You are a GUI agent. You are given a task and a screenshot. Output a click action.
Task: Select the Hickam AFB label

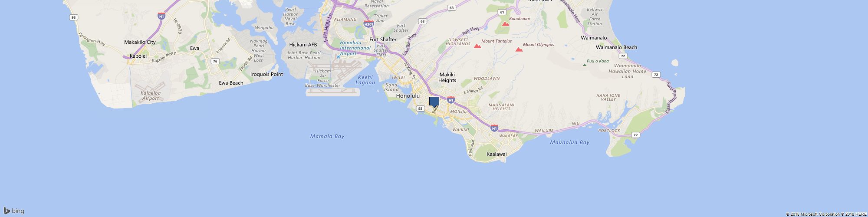pos(303,45)
